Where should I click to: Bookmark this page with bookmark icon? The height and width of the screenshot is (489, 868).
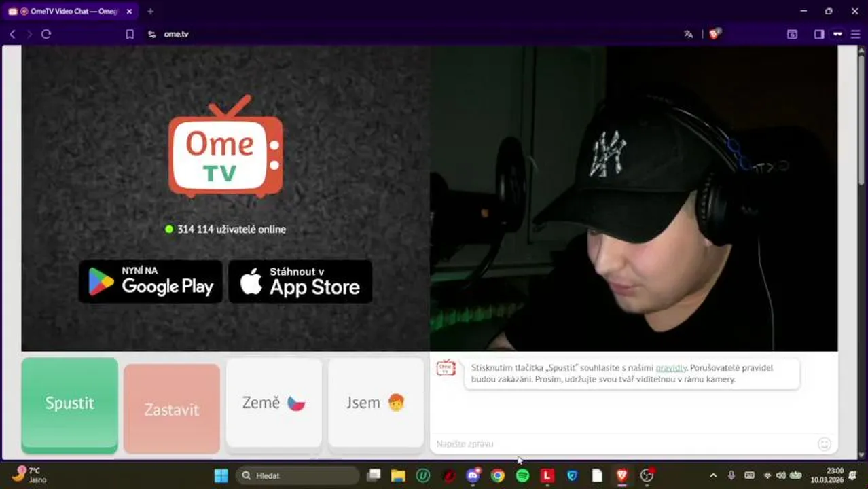tap(130, 34)
